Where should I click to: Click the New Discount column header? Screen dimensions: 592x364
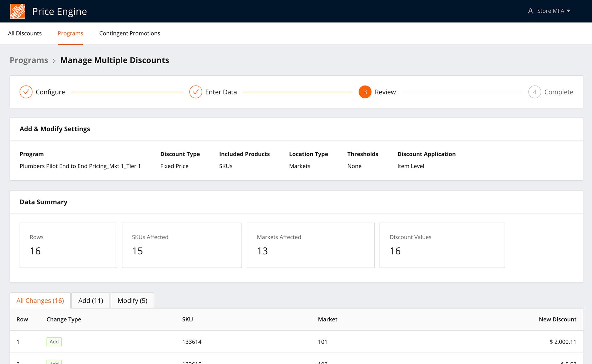coord(557,319)
